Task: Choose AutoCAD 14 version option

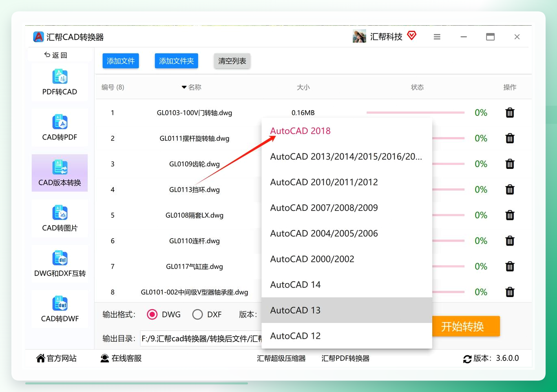Action: click(347, 285)
